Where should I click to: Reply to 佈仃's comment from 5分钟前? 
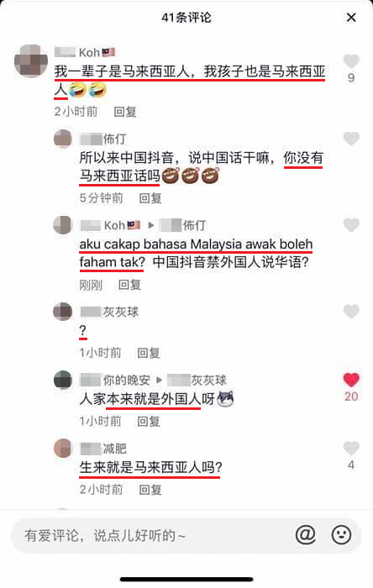point(150,198)
